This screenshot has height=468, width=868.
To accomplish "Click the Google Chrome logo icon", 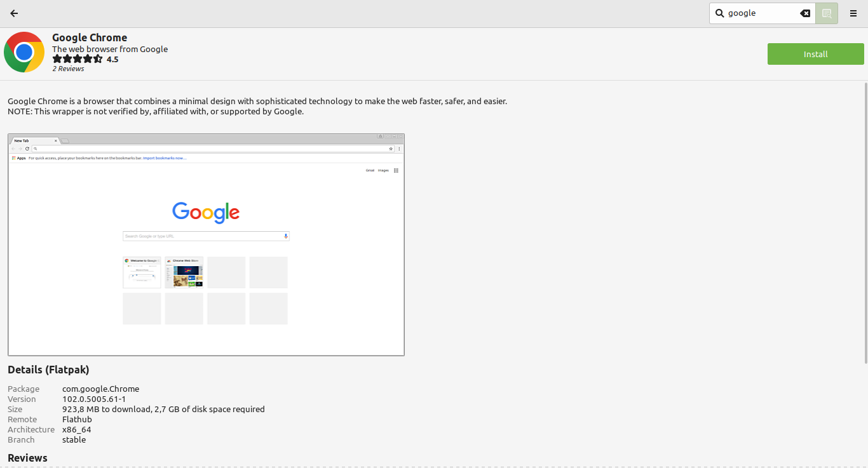I will 24,52.
